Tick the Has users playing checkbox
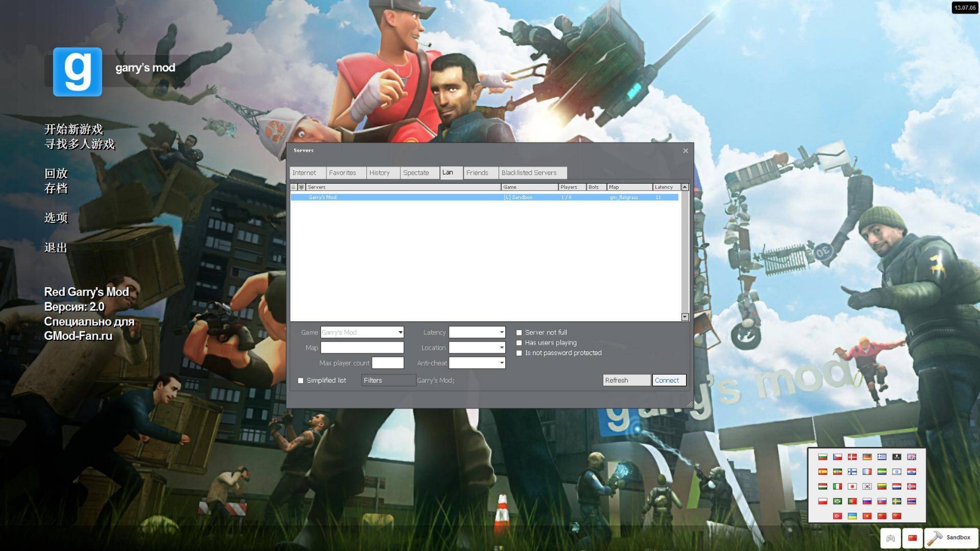This screenshot has height=551, width=980. click(519, 343)
